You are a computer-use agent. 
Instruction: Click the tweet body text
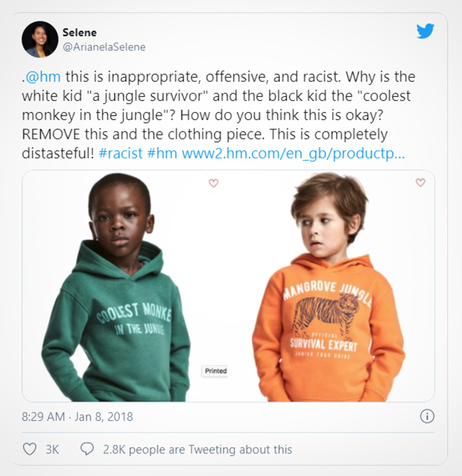pos(219,115)
